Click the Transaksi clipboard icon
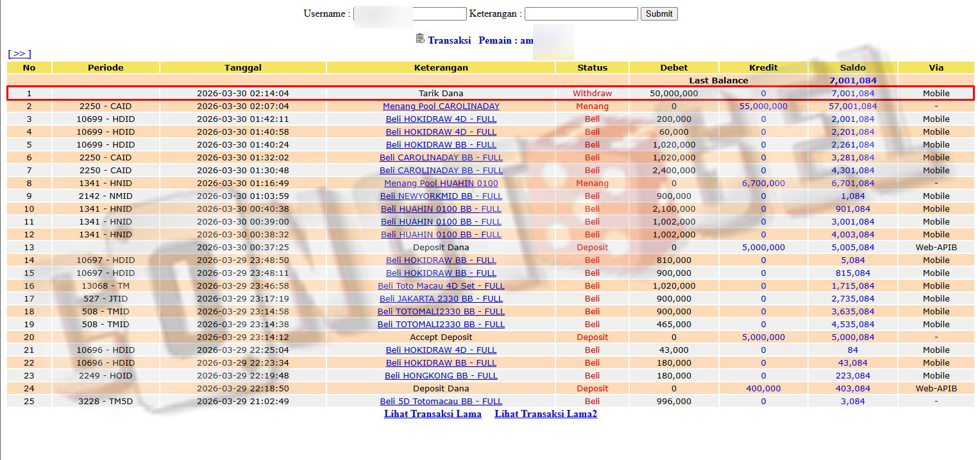980x460 pixels. coord(420,38)
